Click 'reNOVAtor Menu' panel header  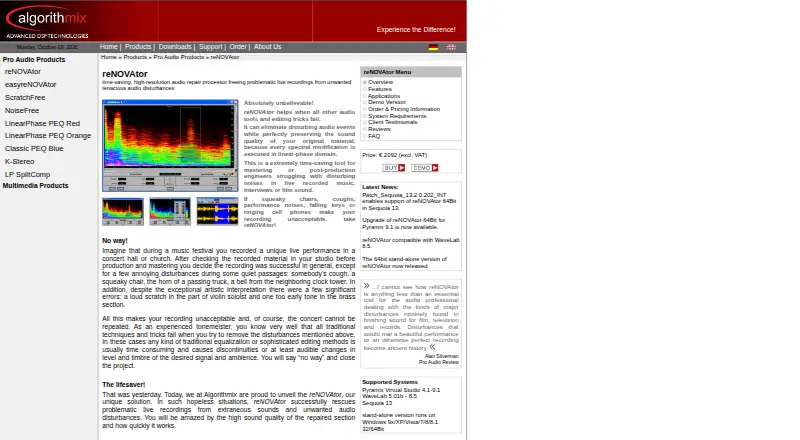411,72
